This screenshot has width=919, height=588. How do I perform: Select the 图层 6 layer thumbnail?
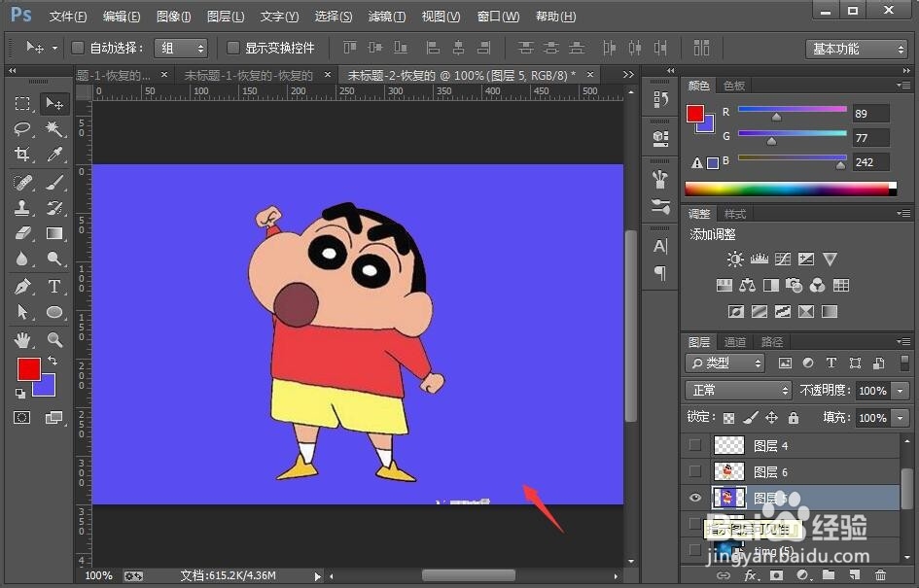(728, 470)
